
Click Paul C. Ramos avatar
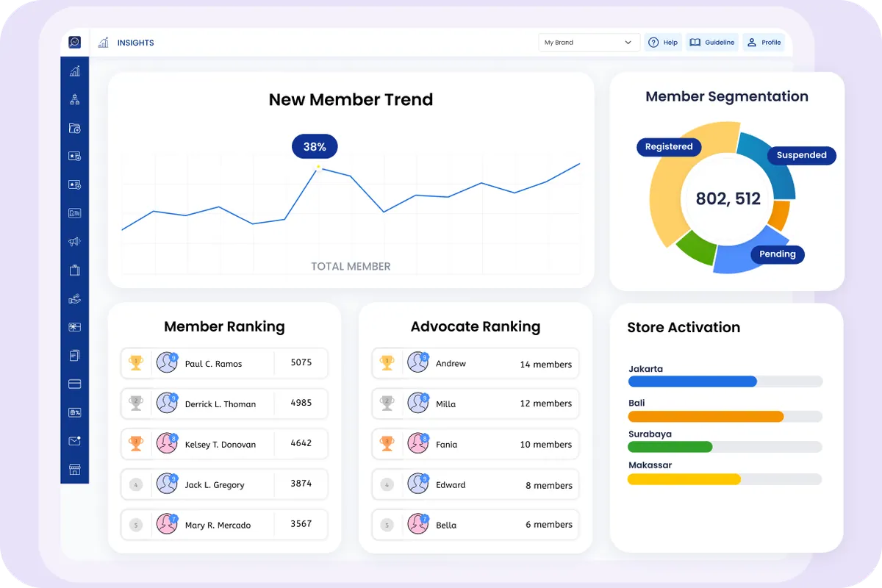coord(167,362)
